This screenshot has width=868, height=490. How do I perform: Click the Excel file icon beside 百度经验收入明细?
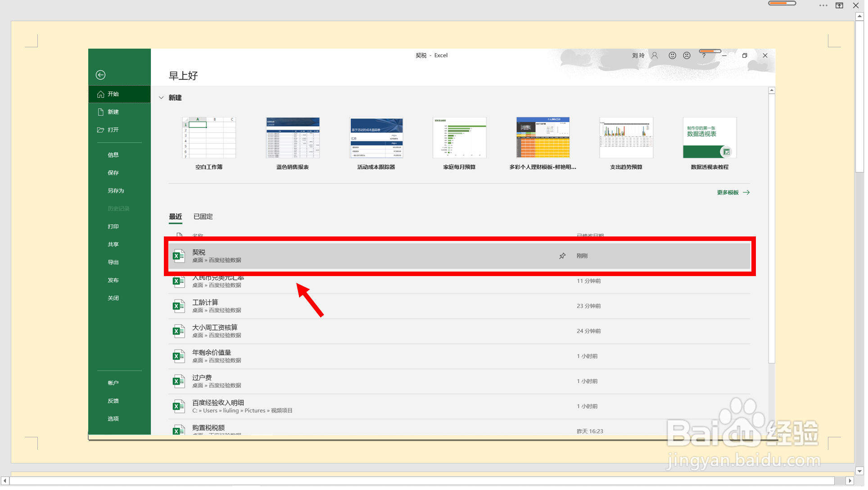click(x=180, y=408)
